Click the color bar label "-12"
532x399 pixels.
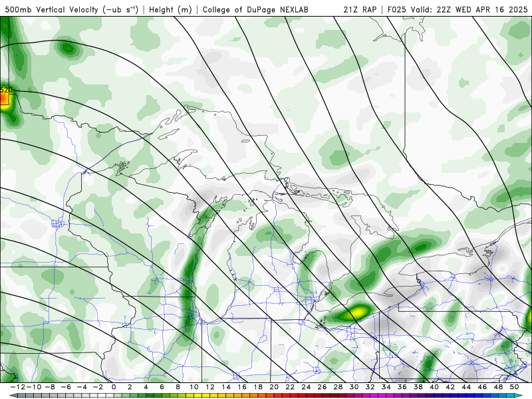coord(18,387)
